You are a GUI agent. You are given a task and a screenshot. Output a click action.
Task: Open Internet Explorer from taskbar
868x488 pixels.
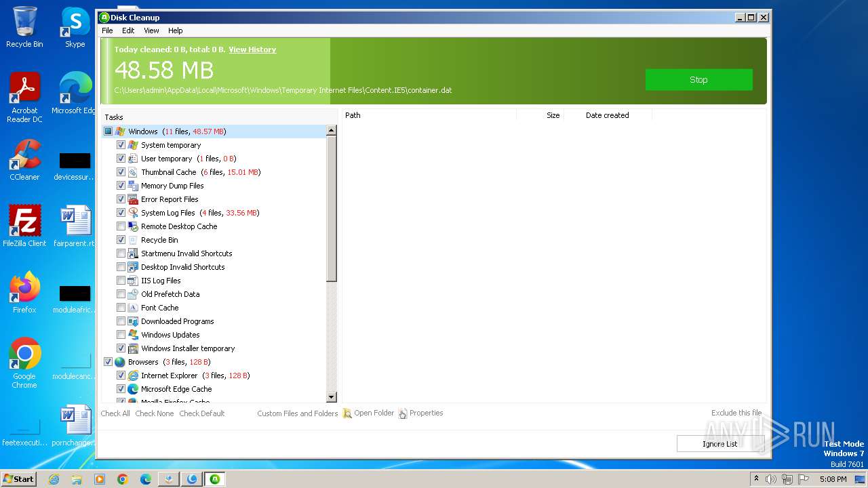click(x=54, y=479)
